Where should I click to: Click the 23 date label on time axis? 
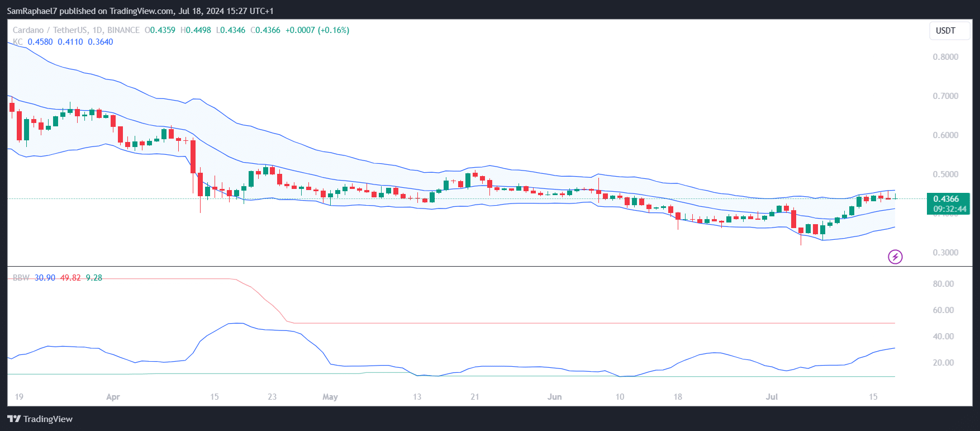[x=272, y=397]
